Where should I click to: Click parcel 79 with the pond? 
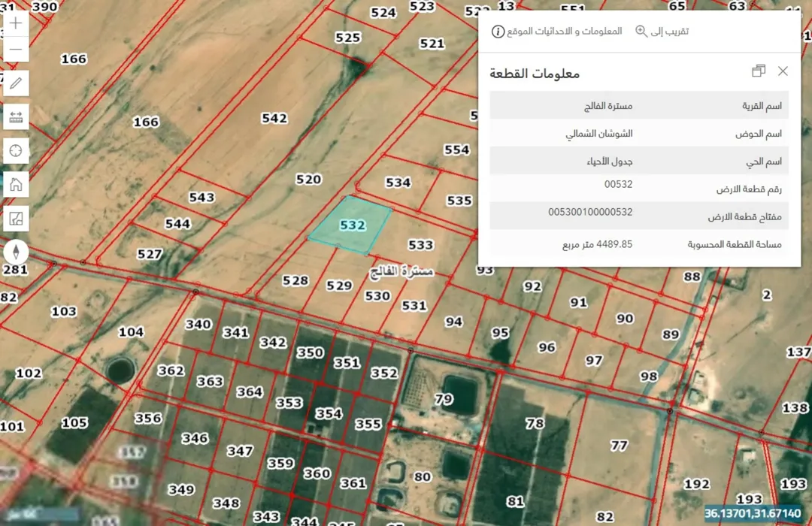click(444, 399)
